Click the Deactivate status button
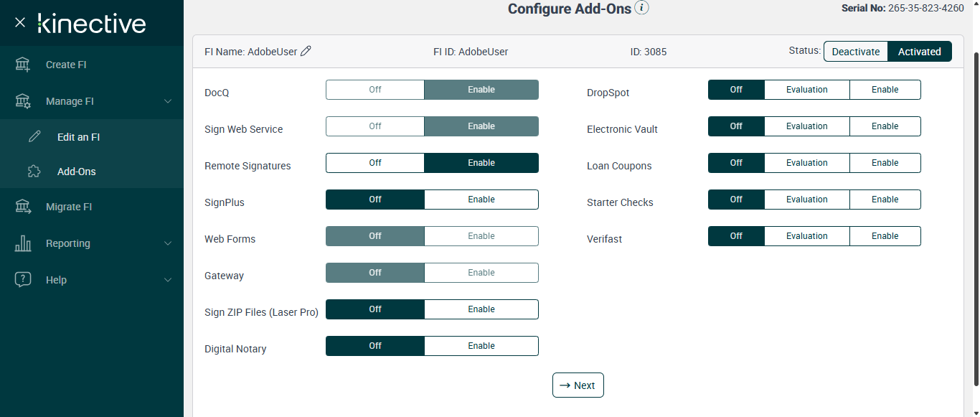This screenshot has height=417, width=980. point(855,52)
